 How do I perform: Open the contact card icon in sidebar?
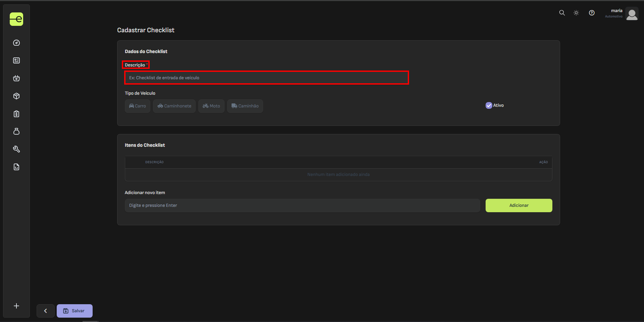[16, 60]
